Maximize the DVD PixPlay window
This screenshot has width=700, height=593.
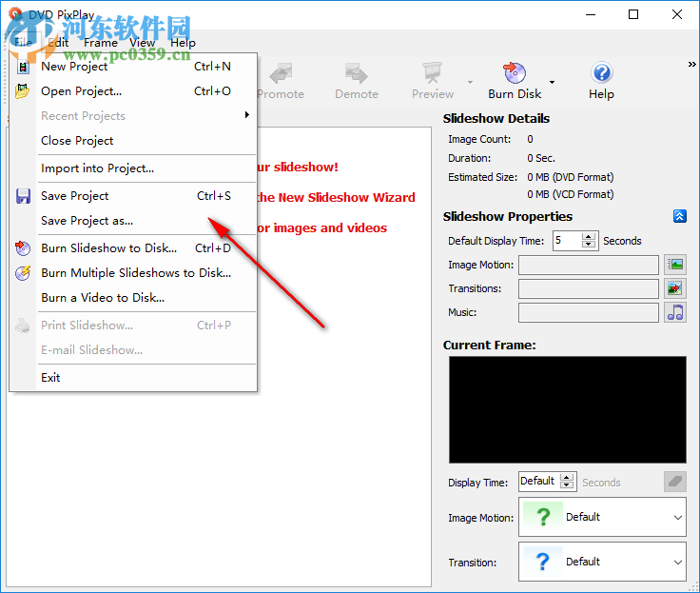(x=633, y=14)
